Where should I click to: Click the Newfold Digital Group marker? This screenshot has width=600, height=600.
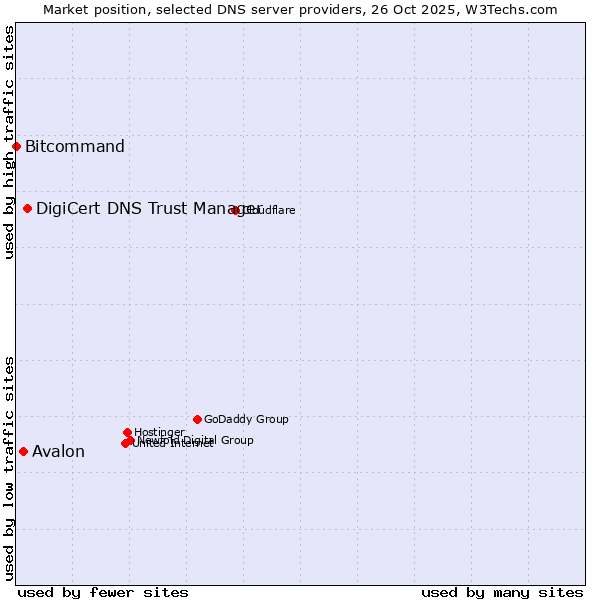[x=130, y=440]
